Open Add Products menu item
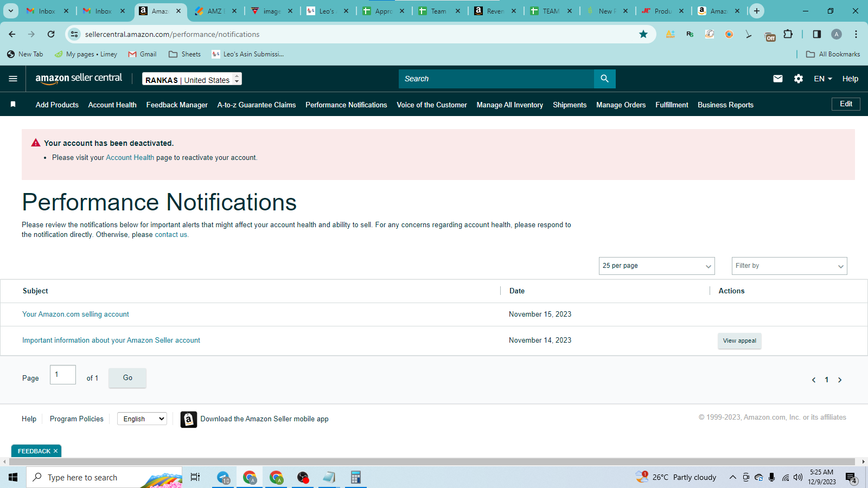868x488 pixels. (x=57, y=105)
